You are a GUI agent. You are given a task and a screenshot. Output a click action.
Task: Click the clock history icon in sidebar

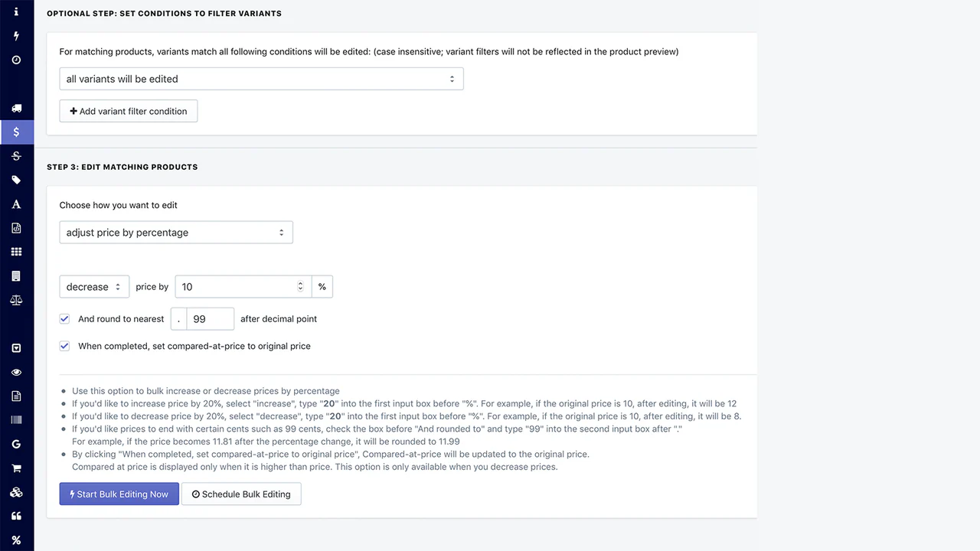pos(16,60)
